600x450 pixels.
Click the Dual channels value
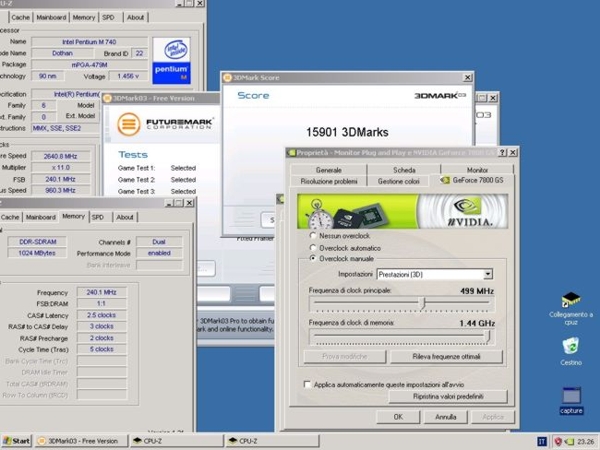(x=159, y=241)
